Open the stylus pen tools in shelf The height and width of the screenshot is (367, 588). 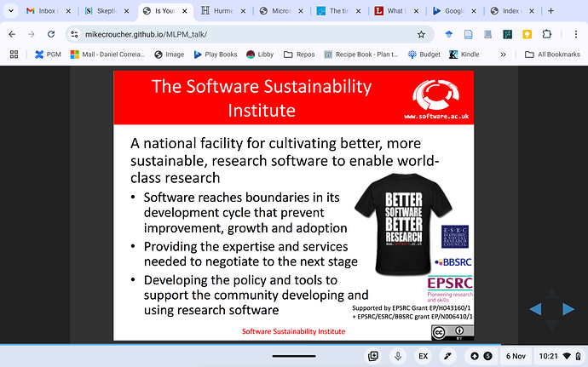(x=447, y=356)
